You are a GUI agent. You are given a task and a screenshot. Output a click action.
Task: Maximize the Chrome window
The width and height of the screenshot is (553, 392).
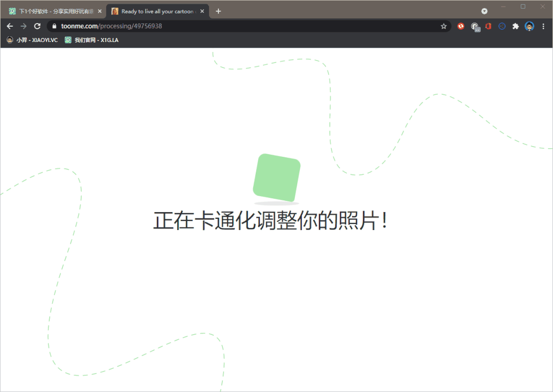click(x=523, y=6)
